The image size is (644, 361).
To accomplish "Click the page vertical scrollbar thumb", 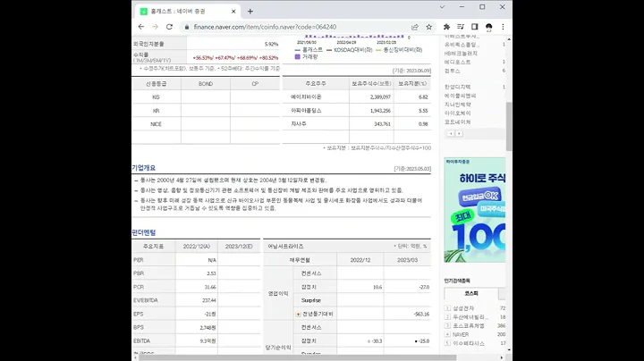I will [x=509, y=126].
